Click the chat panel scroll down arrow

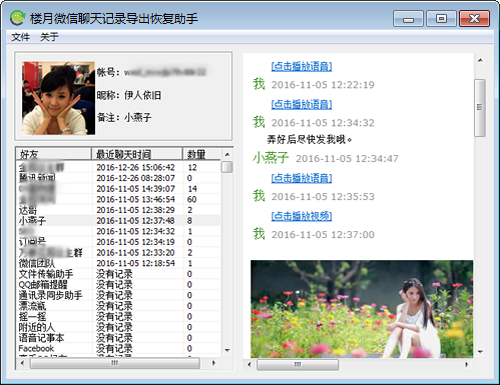click(480, 352)
